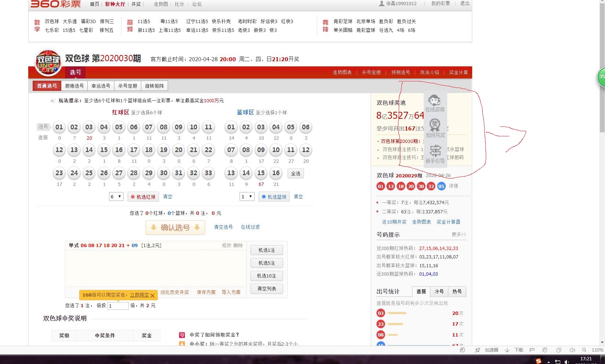Click the network icon in system tray

pyautogui.click(x=558, y=362)
